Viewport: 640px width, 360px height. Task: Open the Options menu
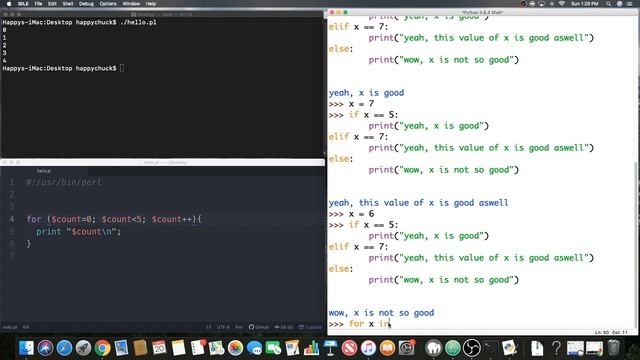108,4
